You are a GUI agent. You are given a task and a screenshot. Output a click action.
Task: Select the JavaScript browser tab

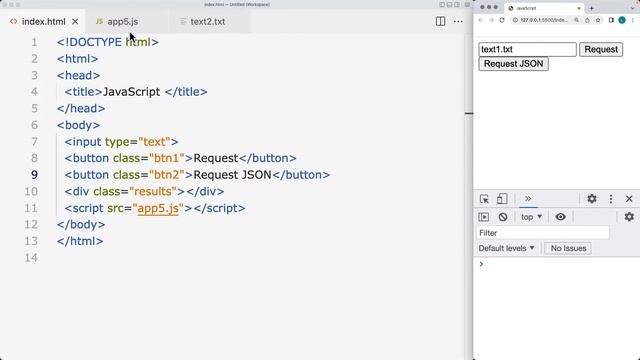coord(543,8)
